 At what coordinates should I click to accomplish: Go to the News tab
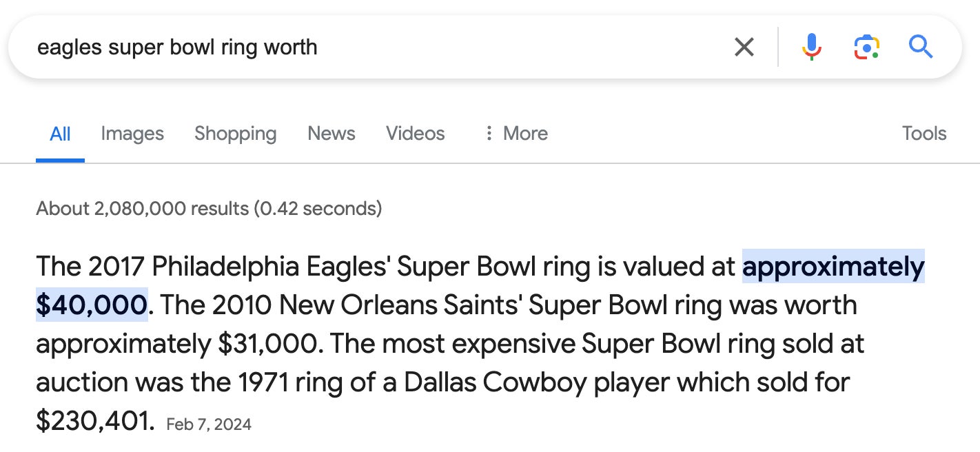click(x=331, y=134)
